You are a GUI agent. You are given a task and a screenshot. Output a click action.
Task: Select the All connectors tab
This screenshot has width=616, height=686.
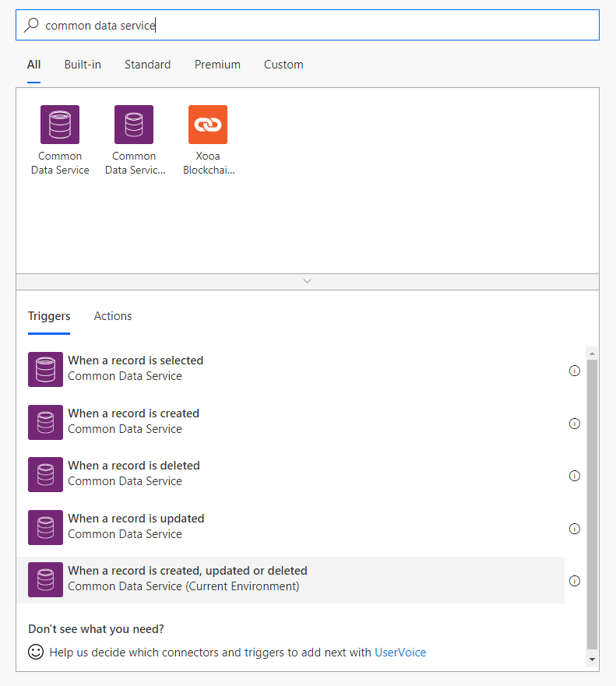[33, 65]
